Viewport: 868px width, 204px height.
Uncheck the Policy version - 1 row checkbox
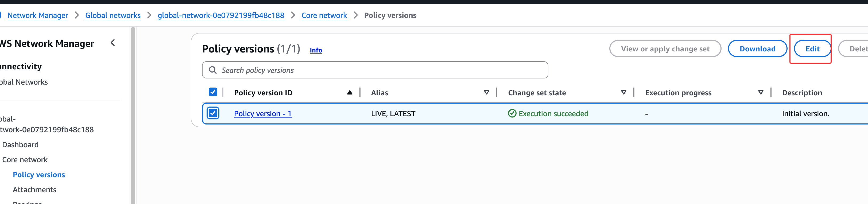tap(213, 113)
